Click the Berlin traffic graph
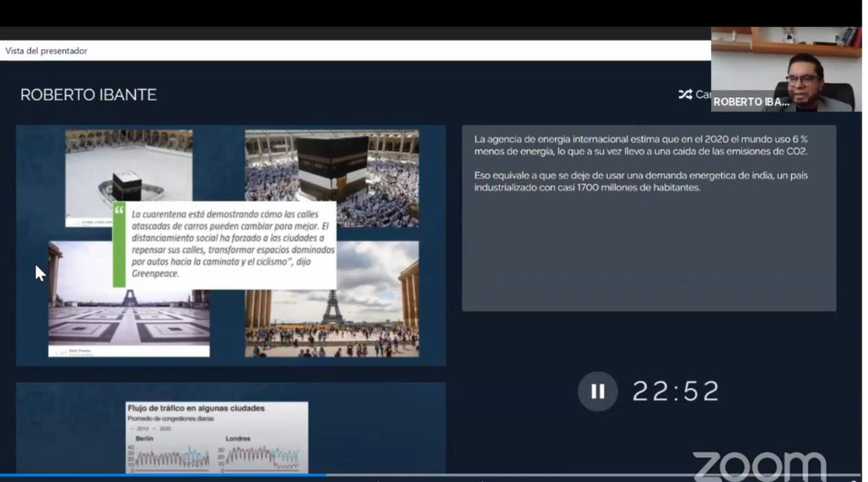This screenshot has height=482, width=868. pyautogui.click(x=168, y=457)
